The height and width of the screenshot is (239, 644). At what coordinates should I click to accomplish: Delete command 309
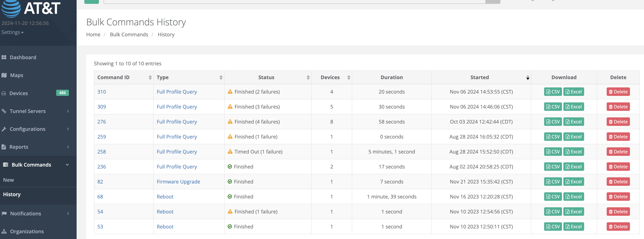618,107
